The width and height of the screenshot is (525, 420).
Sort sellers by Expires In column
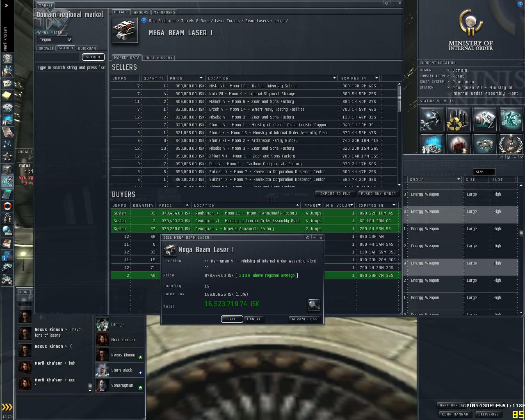tap(359, 78)
